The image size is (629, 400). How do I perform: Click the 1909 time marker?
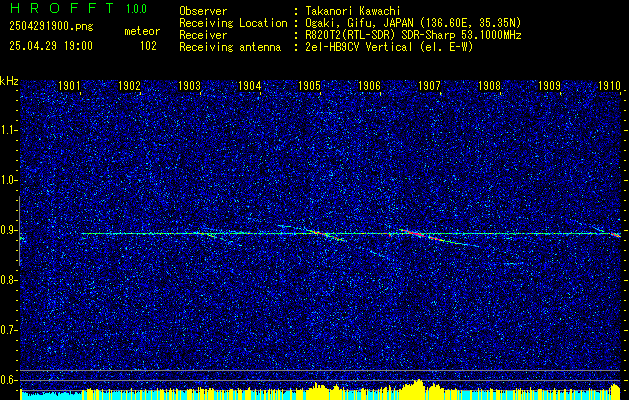point(549,85)
